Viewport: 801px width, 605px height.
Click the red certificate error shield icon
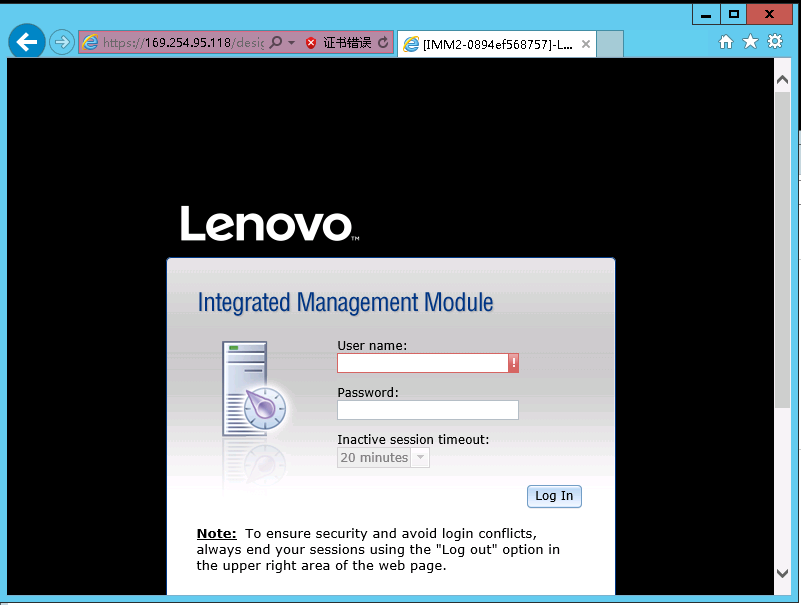point(311,42)
